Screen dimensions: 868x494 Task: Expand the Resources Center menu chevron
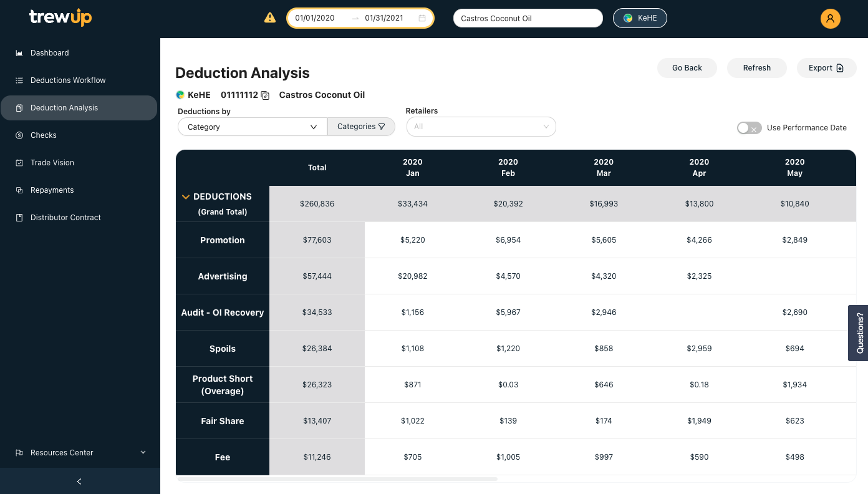143,452
